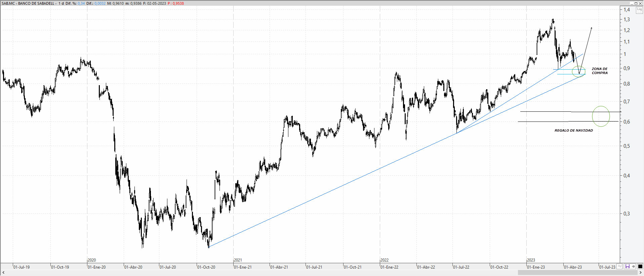
Task: Click the pin icon beside save
Action: pos(633,267)
